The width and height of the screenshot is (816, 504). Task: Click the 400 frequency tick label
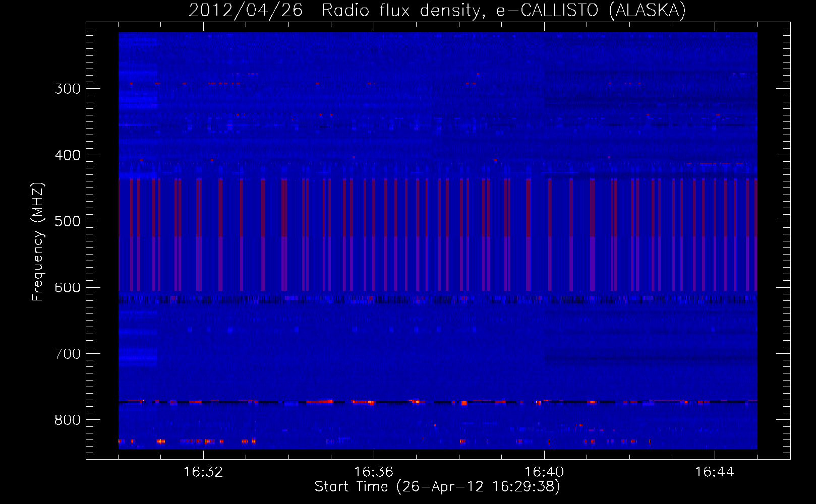tap(68, 155)
